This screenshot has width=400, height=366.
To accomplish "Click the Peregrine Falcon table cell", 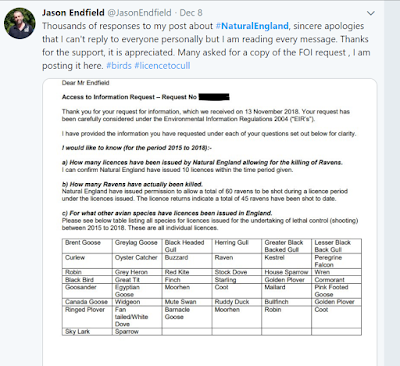I will pos(336,261).
